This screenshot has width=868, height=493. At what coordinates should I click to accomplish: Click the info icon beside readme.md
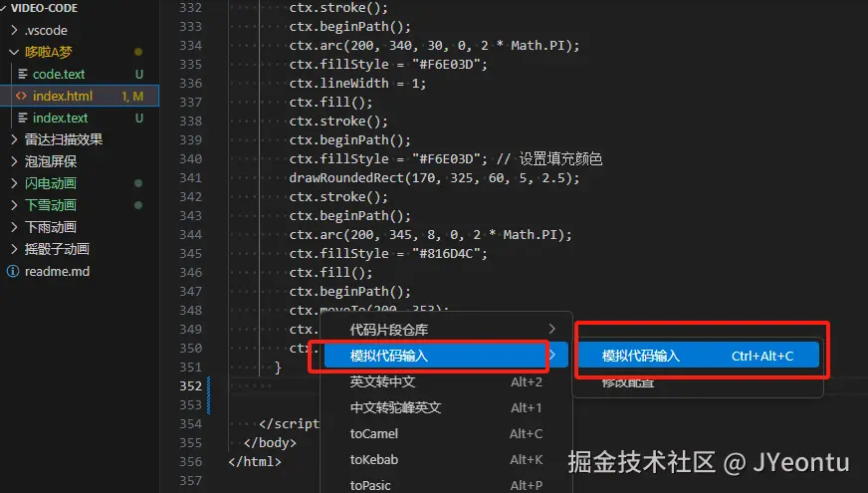coord(13,272)
